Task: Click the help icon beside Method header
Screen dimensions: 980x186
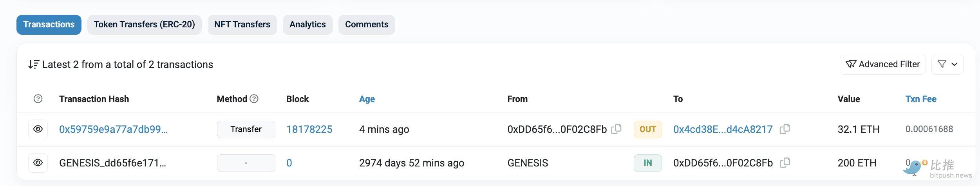Action: (x=254, y=99)
